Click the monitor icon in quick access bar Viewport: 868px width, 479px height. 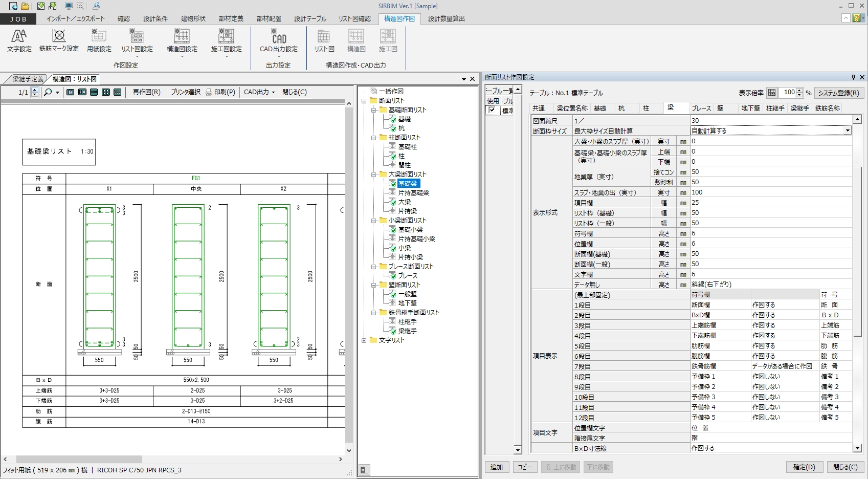(x=69, y=6)
